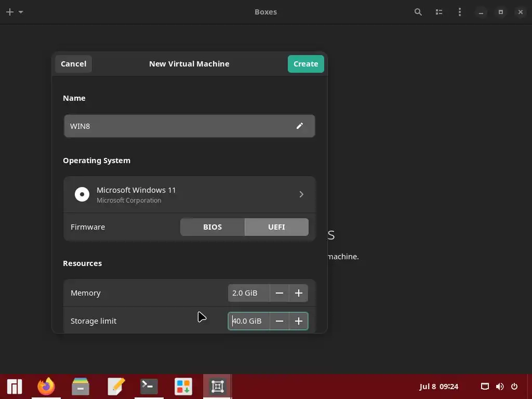
Task: Click the New Virtual Machine dialog title
Action: coord(189,64)
